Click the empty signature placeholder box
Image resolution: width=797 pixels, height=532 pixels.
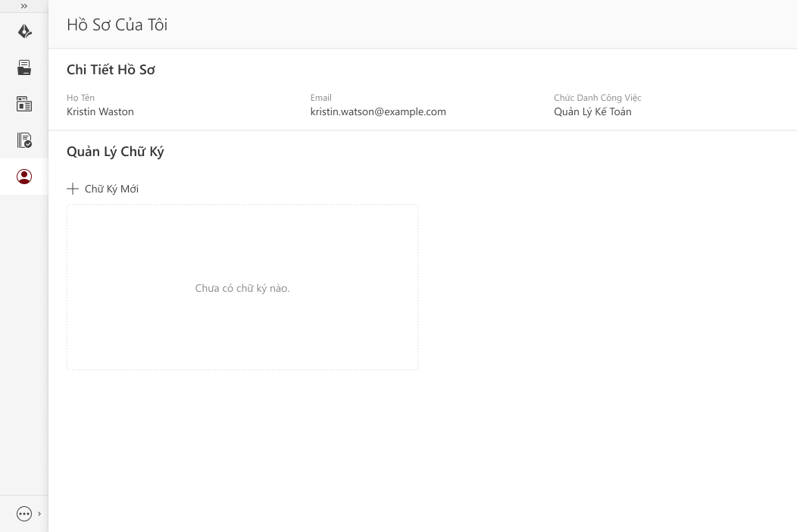click(242, 326)
